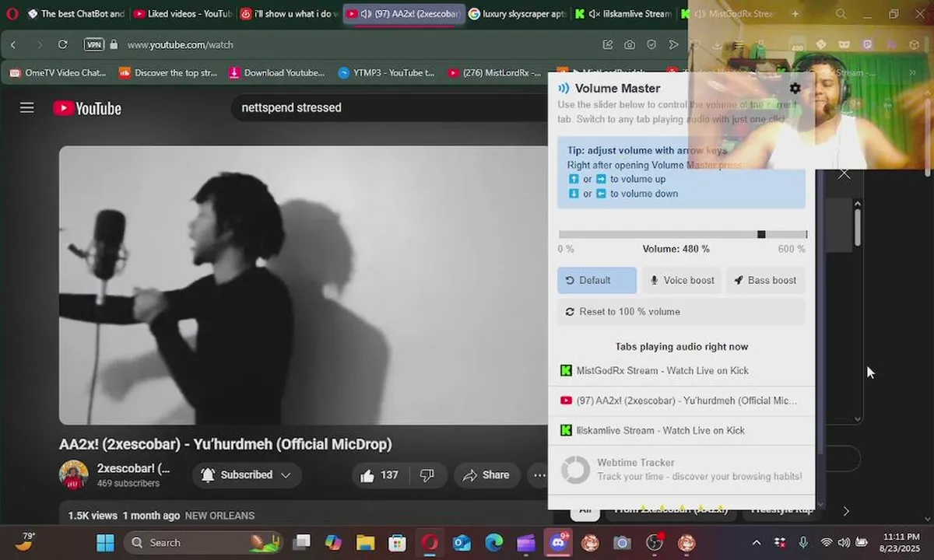The height and width of the screenshot is (560, 934).
Task: Switch audio to lilskamlive Stream on Kick
Action: (x=681, y=431)
